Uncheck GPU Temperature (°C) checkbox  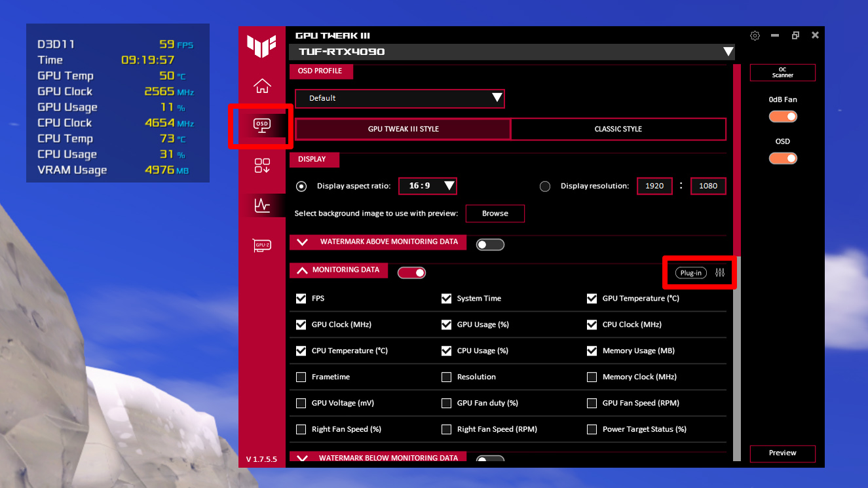pyautogui.click(x=592, y=299)
